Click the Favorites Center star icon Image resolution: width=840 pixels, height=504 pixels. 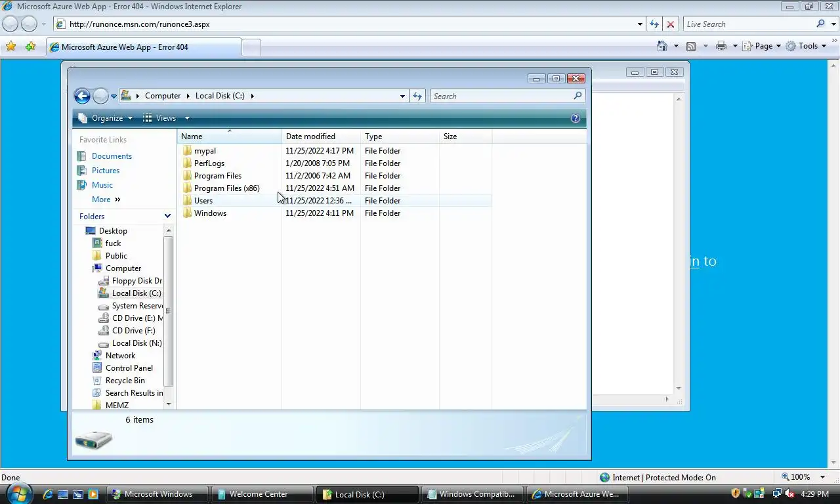(10, 47)
